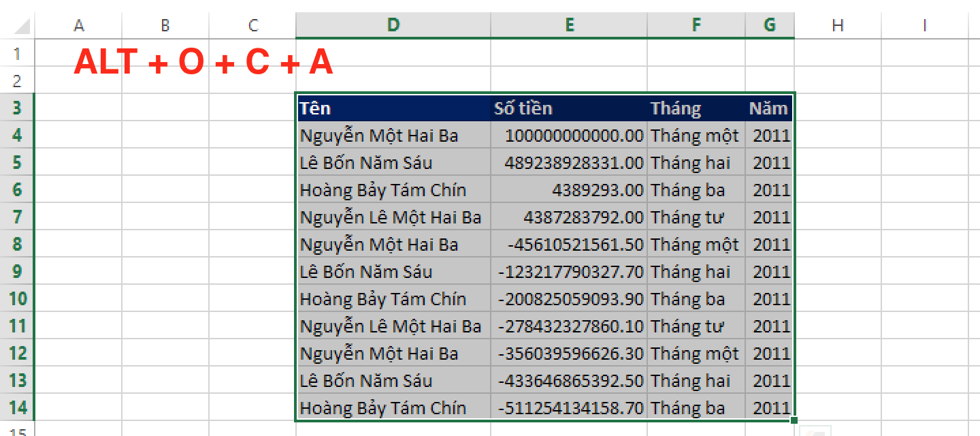Select column F header
980x436 pixels.
click(696, 25)
